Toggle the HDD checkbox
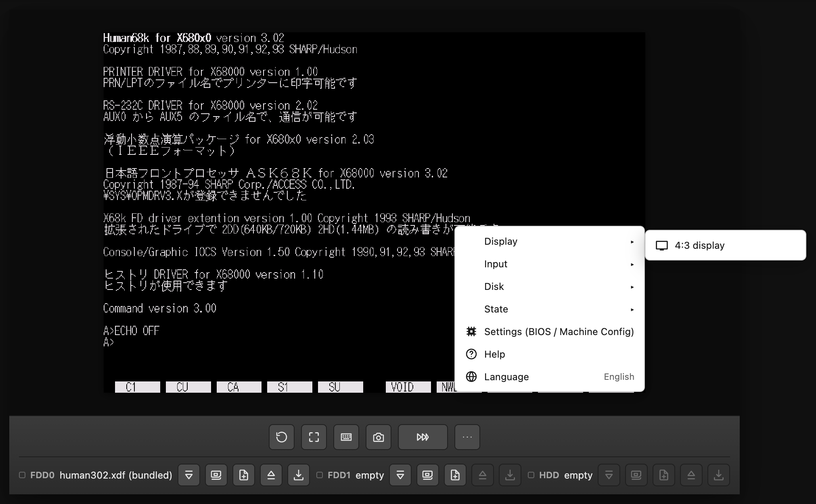This screenshot has width=816, height=504. pos(531,475)
